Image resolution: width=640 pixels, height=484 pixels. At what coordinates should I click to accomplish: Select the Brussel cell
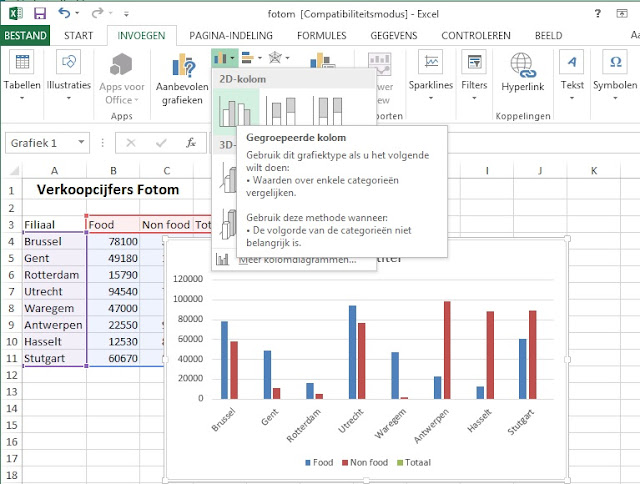[x=54, y=241]
